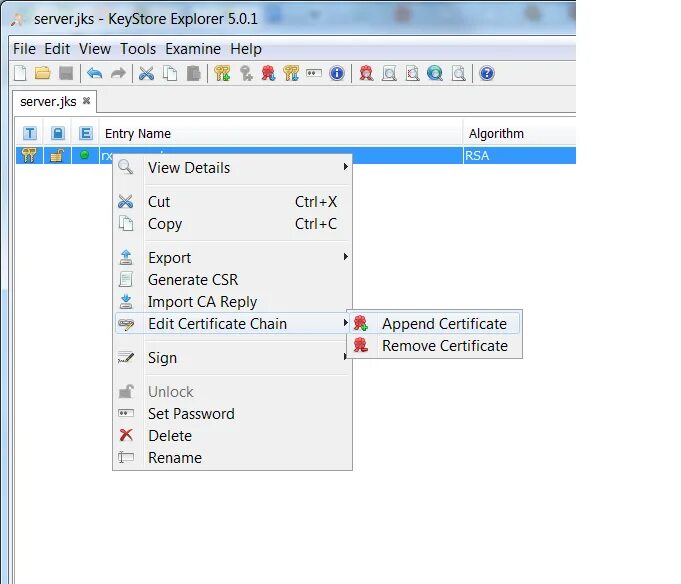Image resolution: width=681 pixels, height=584 pixels.
Task: Click Remove Certificate in the submenu
Action: tap(435, 346)
